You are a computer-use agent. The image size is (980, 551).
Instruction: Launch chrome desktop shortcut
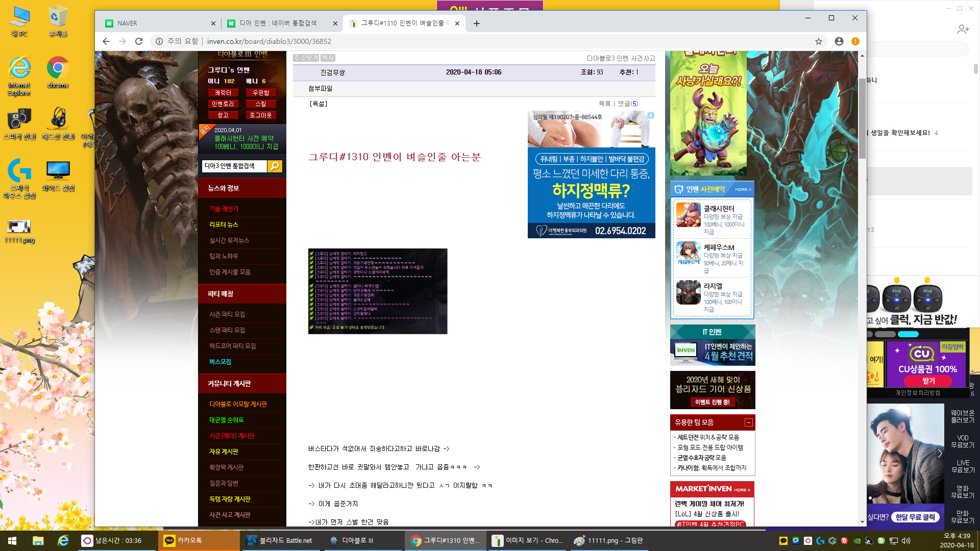coord(58,73)
